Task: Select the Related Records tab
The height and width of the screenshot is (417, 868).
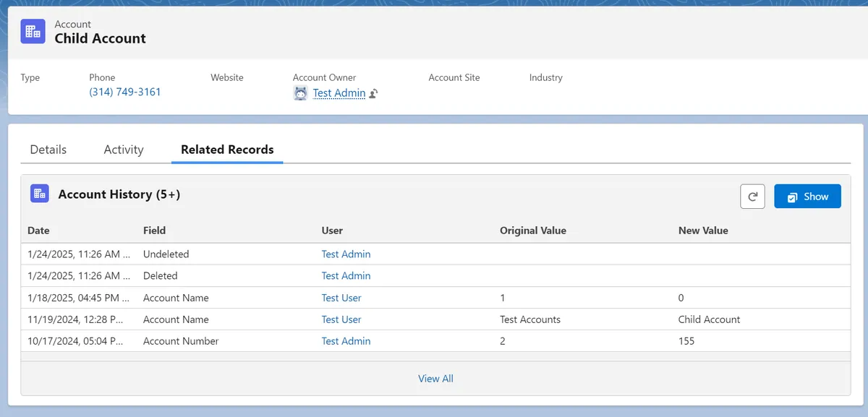Action: [x=227, y=150]
